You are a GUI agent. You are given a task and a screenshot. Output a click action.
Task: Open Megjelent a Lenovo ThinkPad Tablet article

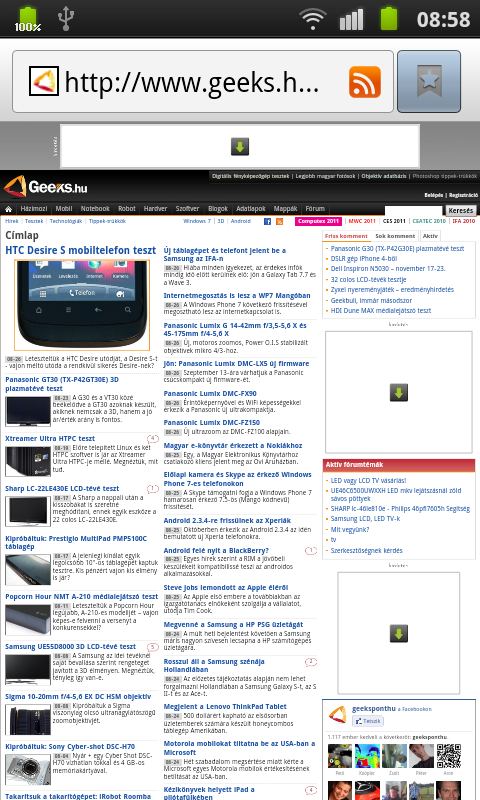click(x=225, y=707)
